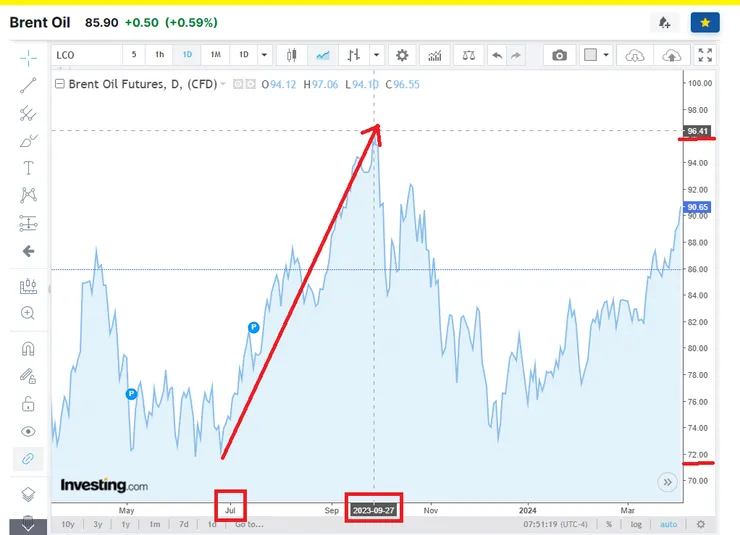Select the pitchfork drawing tool

[x=28, y=113]
